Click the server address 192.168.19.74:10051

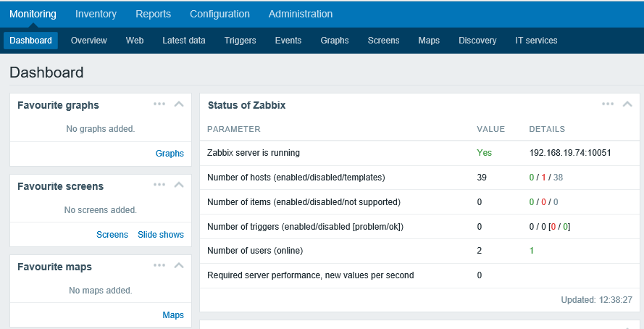pos(570,153)
